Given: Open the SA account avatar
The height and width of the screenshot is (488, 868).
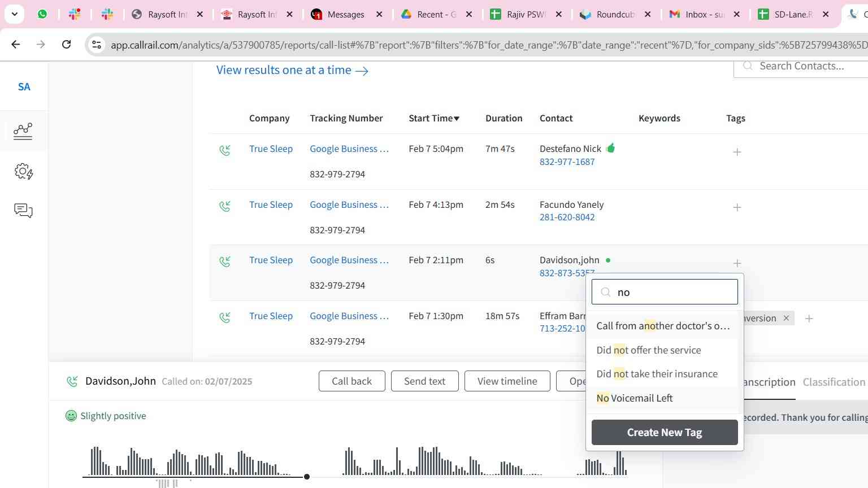Looking at the screenshot, I should point(24,87).
